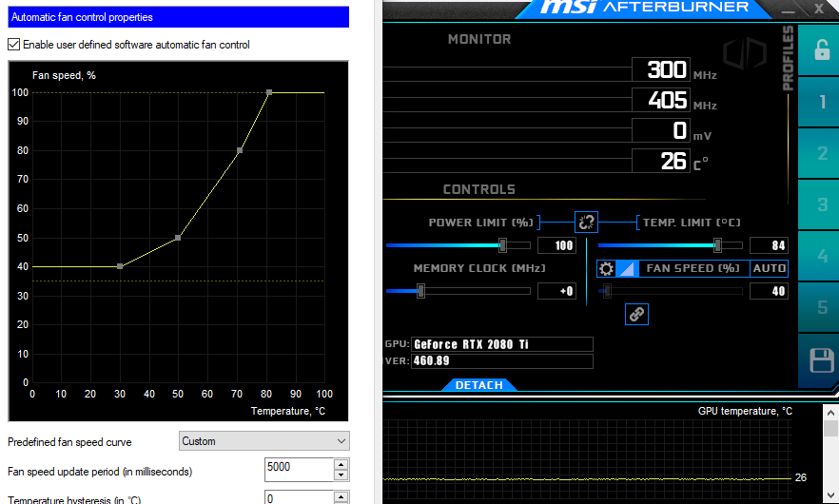Screen dimensions: 839x504
Task: Click the power limit slider handle
Action: tap(502, 245)
